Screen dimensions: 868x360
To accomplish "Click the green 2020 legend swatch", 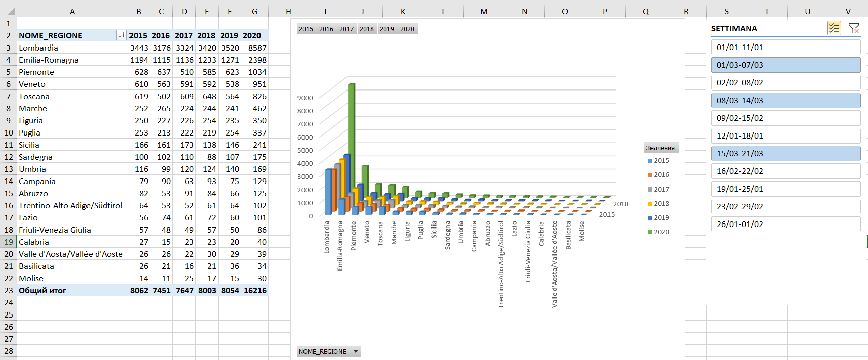I will coord(650,232).
